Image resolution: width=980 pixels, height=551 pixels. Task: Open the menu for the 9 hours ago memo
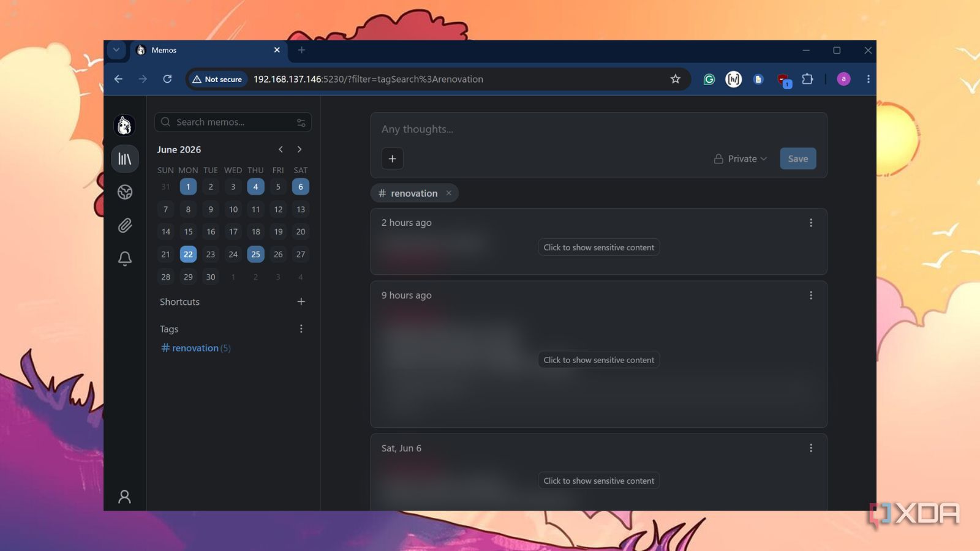(x=811, y=295)
